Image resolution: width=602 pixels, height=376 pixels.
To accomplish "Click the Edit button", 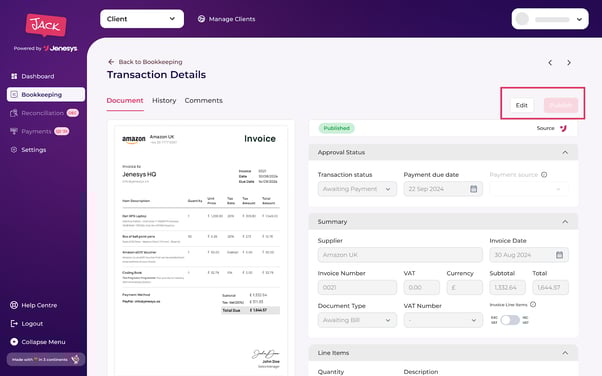I will (521, 105).
